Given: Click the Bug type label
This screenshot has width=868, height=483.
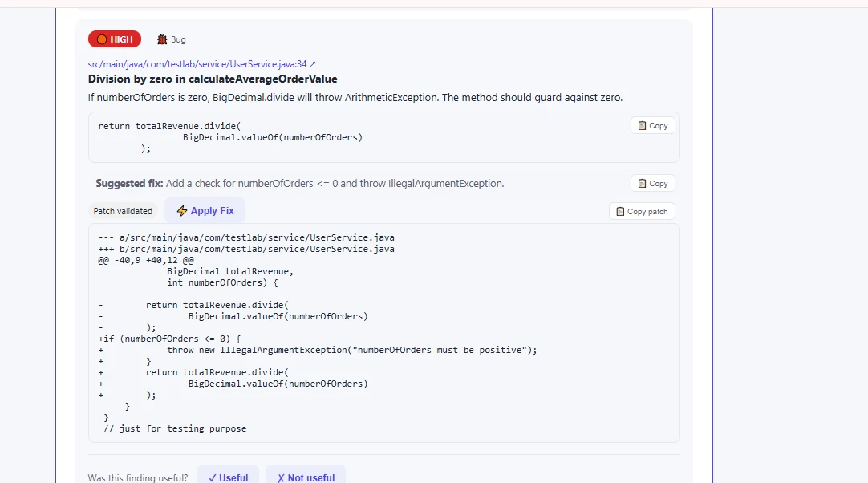Looking at the screenshot, I should point(178,39).
